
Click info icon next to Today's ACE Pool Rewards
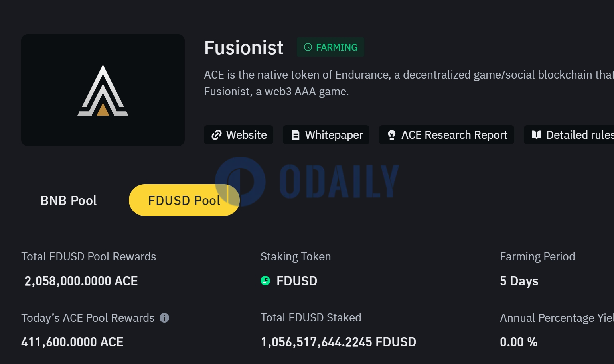tap(164, 318)
